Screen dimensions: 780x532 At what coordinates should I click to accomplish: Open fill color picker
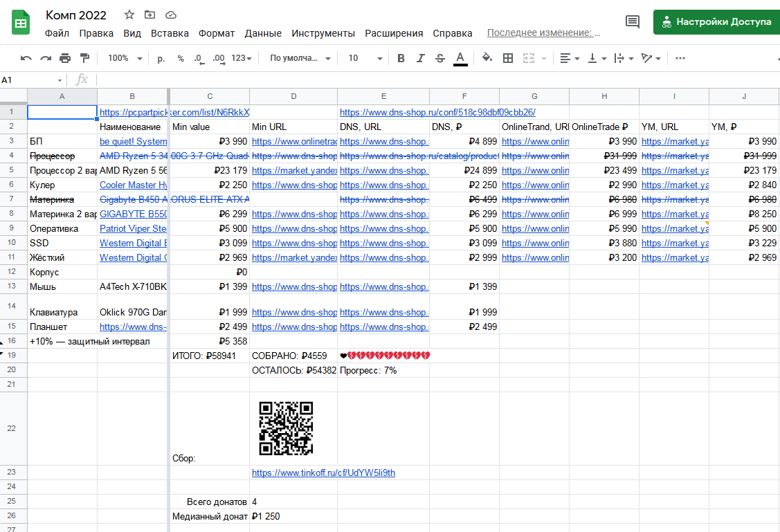point(487,58)
